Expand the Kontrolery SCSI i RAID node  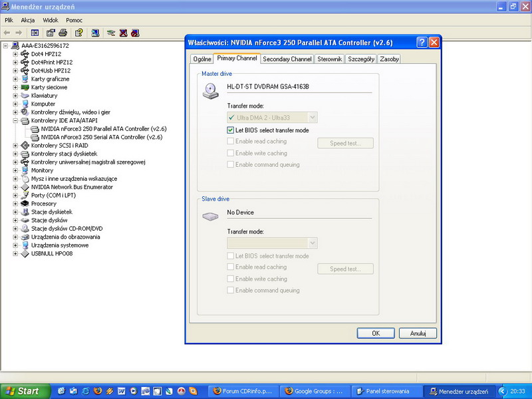(15, 145)
